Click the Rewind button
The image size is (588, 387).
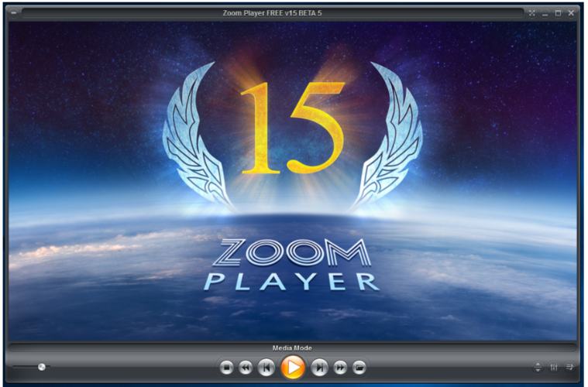click(246, 368)
